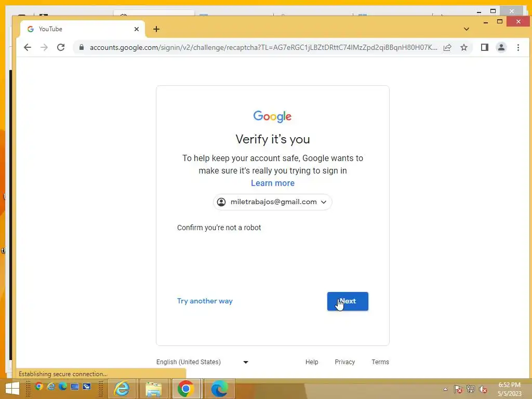
Task: Open the Help link
Action: (x=312, y=362)
